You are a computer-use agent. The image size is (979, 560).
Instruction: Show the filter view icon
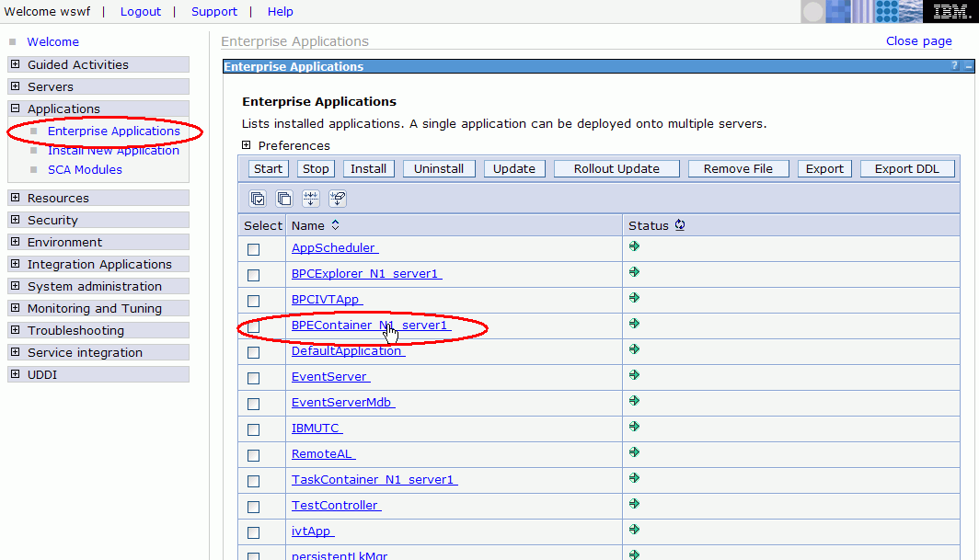click(311, 199)
